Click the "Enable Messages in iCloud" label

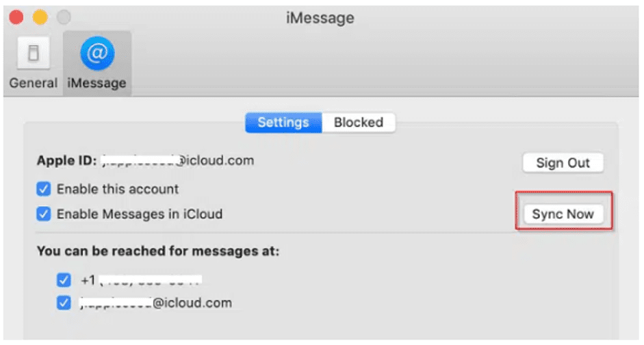pyautogui.click(x=140, y=214)
